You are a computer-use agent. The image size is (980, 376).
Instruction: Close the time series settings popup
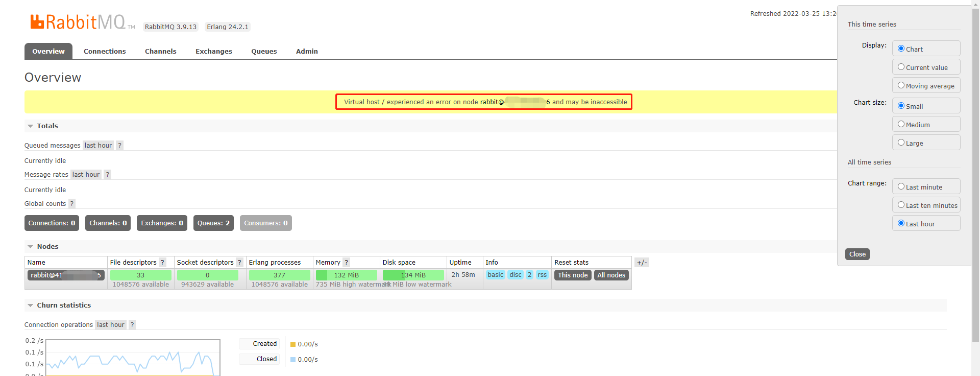coord(857,254)
